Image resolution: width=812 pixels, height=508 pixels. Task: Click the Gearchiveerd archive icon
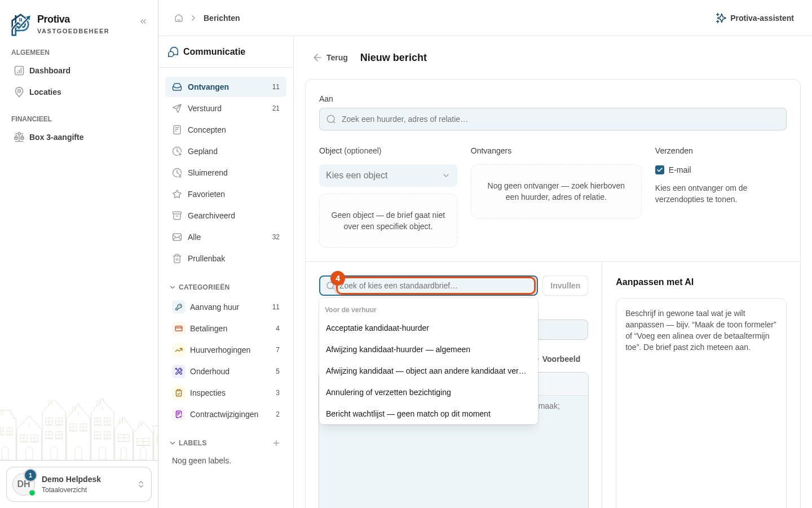pyautogui.click(x=177, y=216)
